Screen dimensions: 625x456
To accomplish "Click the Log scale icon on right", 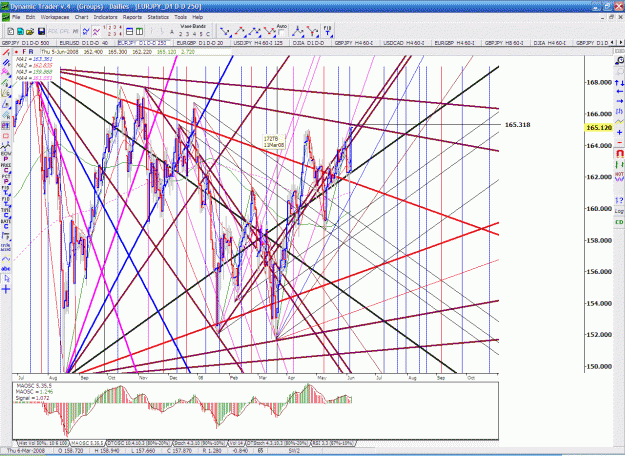I will click(619, 211).
